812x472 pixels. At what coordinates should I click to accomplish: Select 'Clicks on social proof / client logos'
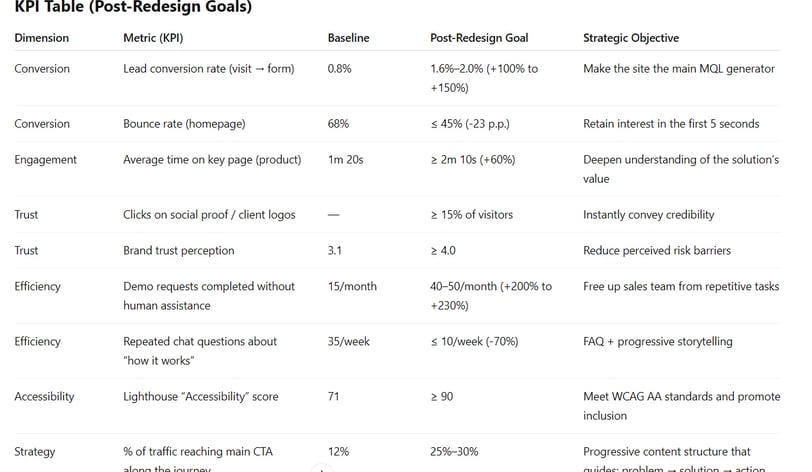click(209, 214)
